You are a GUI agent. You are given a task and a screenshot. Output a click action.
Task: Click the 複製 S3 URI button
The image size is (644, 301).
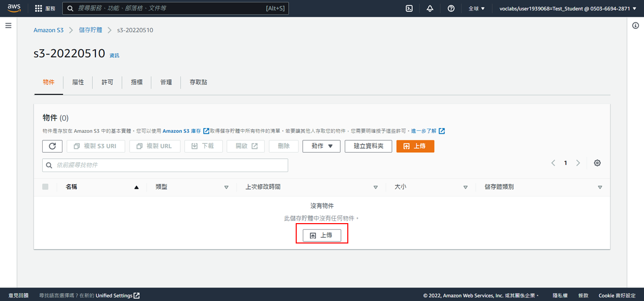coord(95,146)
